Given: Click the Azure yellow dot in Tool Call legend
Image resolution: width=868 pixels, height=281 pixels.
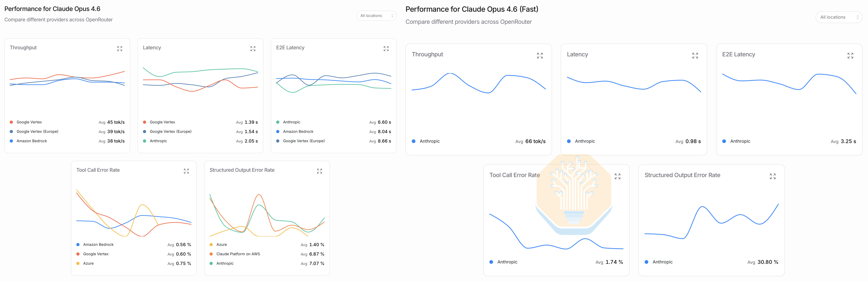Looking at the screenshot, I should coord(78,264).
